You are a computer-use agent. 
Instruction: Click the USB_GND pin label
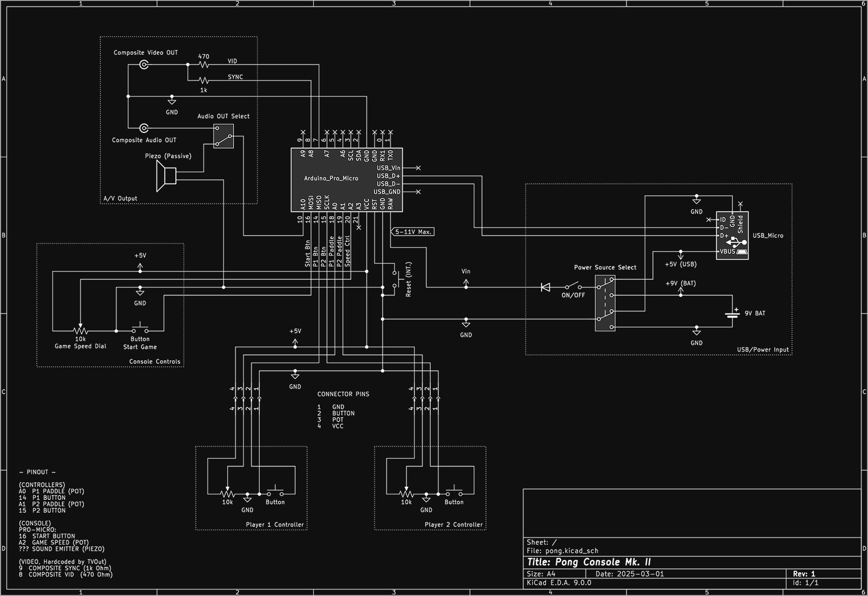coord(387,192)
